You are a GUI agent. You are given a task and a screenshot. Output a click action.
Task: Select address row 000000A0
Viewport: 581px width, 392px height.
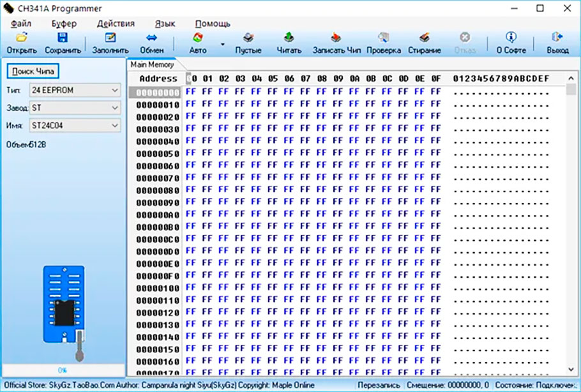158,215
